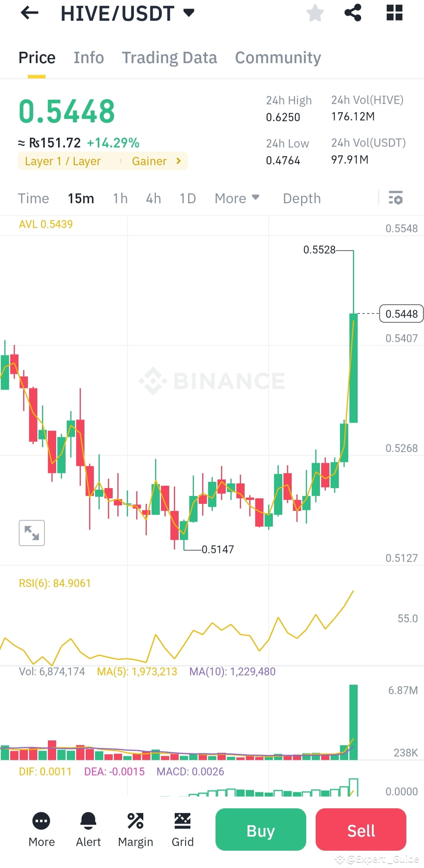Open the share icon to share HIVE/USDT
The height and width of the screenshot is (868, 424).
(x=353, y=13)
